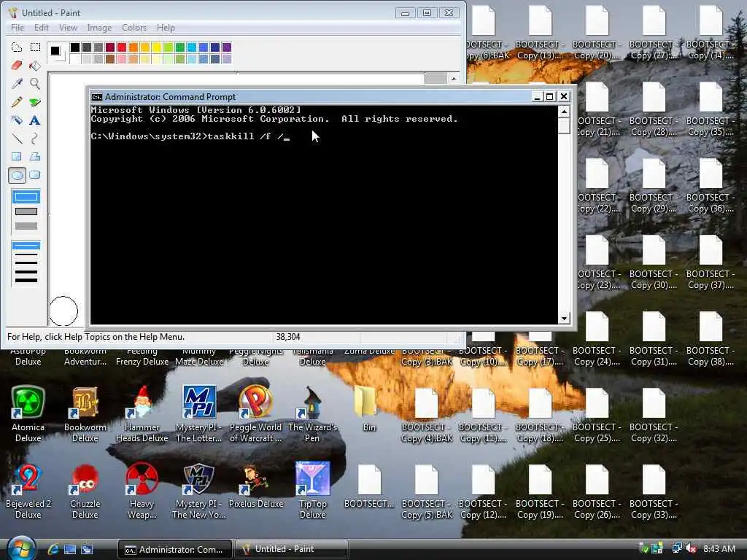Open the Image menu in Paint
The width and height of the screenshot is (747, 560).
point(99,28)
